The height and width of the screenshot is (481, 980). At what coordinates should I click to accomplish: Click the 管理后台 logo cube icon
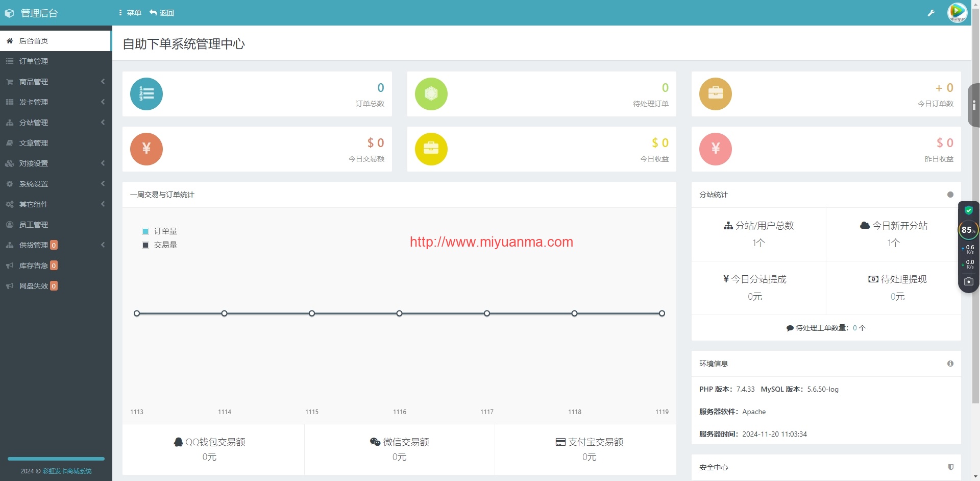click(9, 13)
